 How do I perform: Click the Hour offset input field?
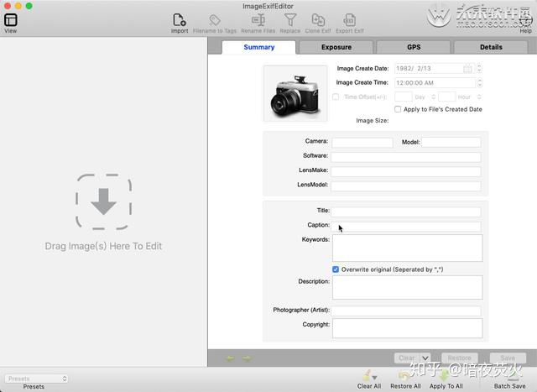pos(446,97)
